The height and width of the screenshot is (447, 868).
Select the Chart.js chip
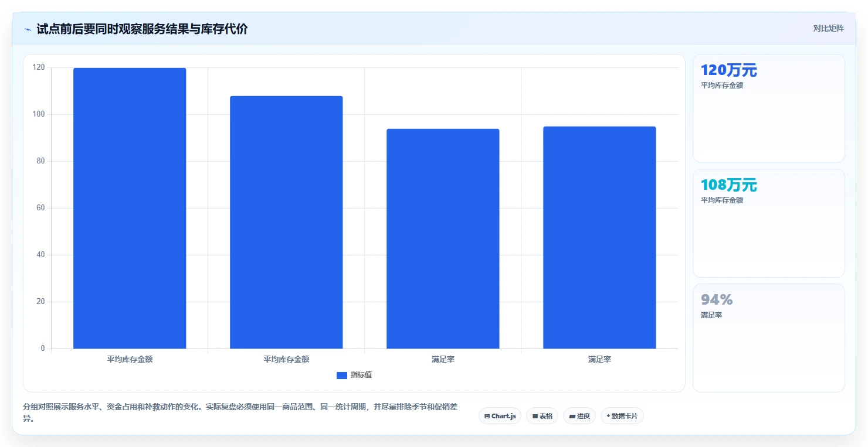500,416
